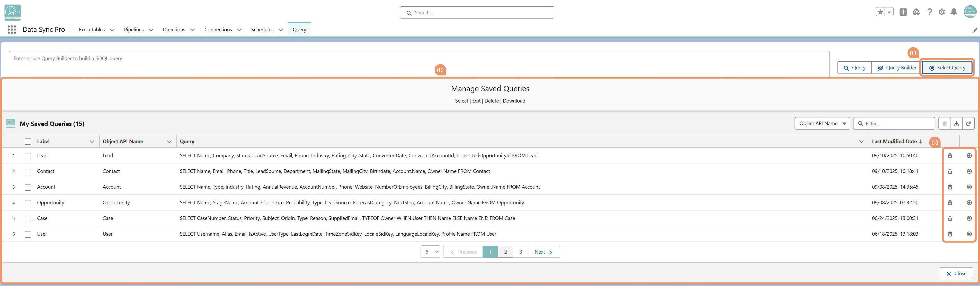980x286 pixels.
Task: Expand the Pipelines menu chevron
Action: click(151, 30)
